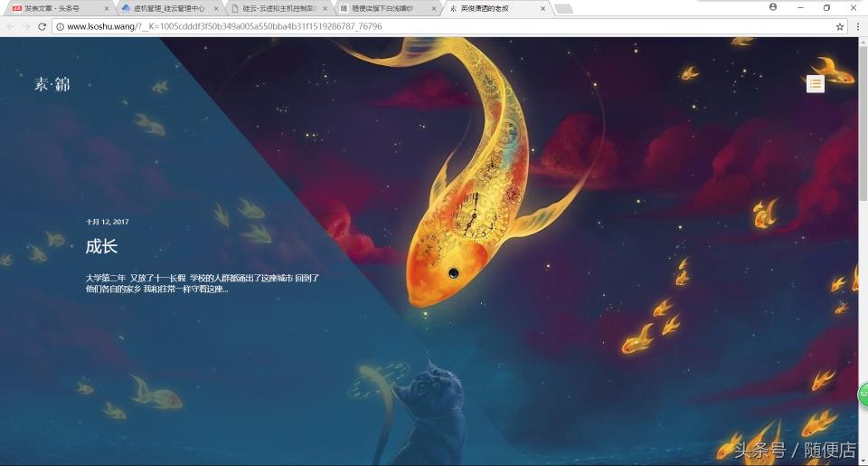Minimize the browser window
This screenshot has height=466, width=868.
click(x=800, y=8)
